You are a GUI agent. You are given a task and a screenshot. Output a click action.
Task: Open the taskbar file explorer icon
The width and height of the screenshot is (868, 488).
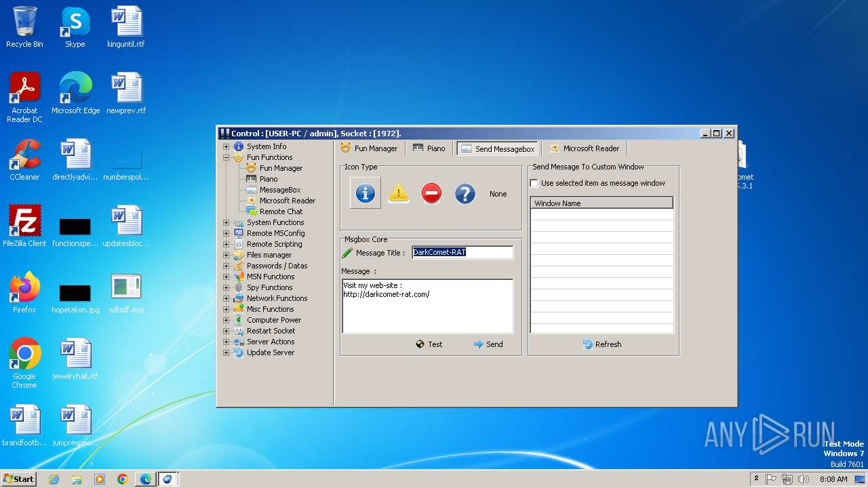(77, 479)
